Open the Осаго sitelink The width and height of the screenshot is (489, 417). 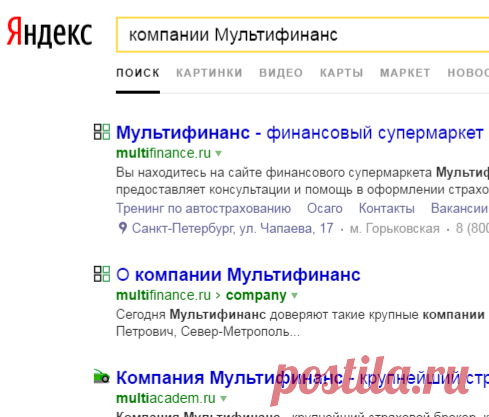pyautogui.click(x=325, y=209)
